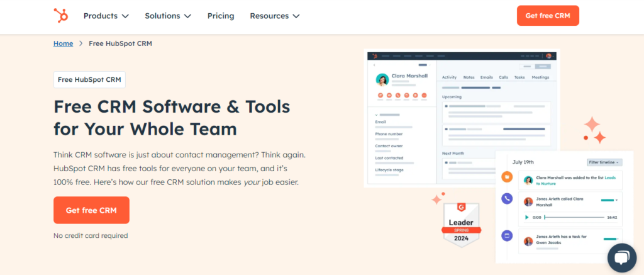The width and height of the screenshot is (644, 275).
Task: Expand the Solutions chevron arrow
Action: (187, 16)
